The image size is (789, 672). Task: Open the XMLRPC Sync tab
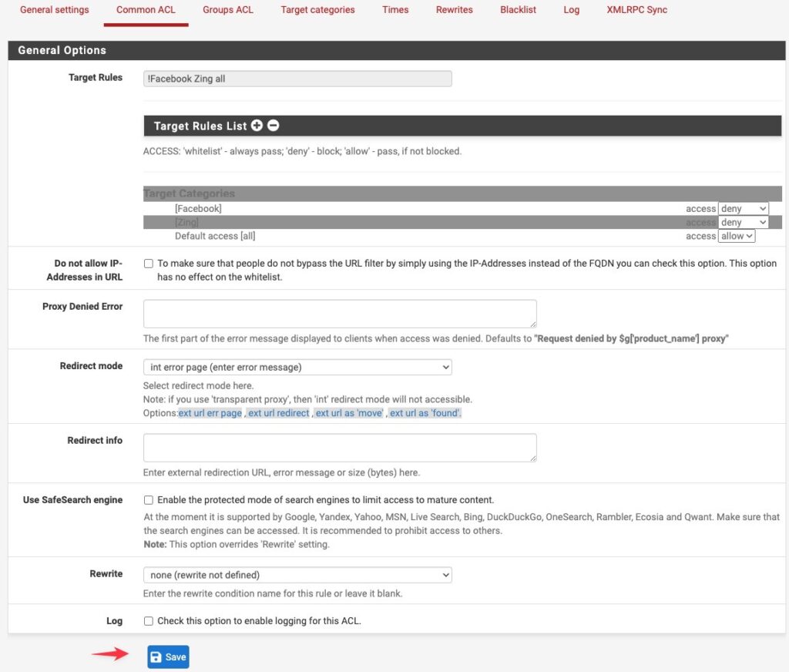tap(637, 9)
